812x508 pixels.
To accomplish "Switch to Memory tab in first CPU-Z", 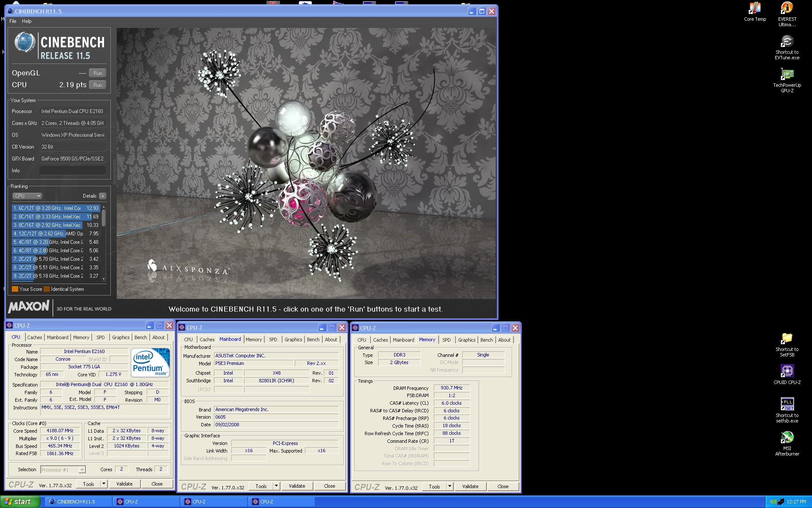I will (81, 337).
